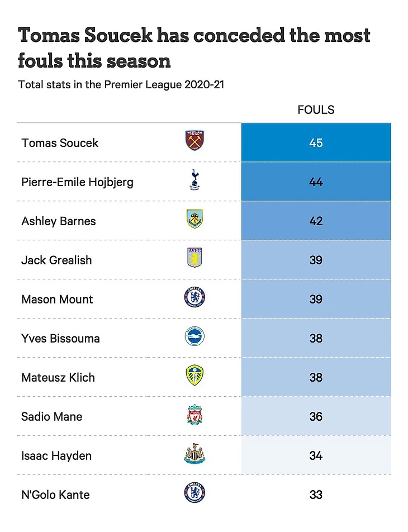The height and width of the screenshot is (532, 408).
Task: Select the Burnley club crest
Action: [x=194, y=221]
